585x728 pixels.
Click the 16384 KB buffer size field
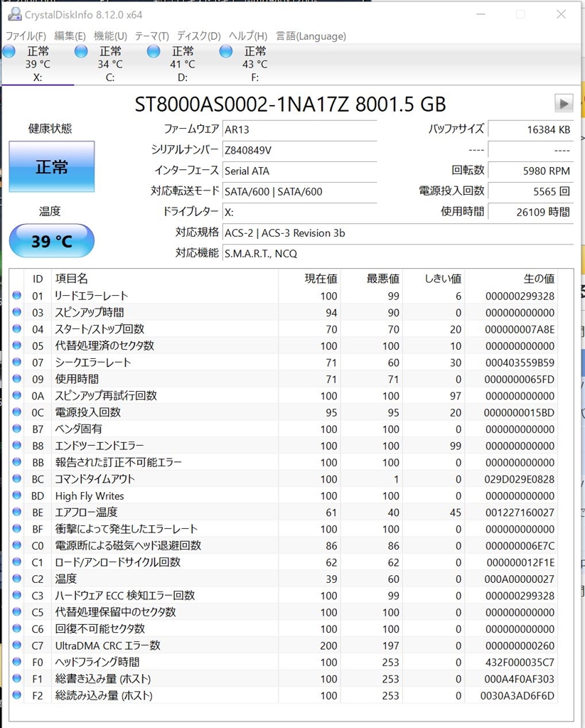click(x=531, y=129)
